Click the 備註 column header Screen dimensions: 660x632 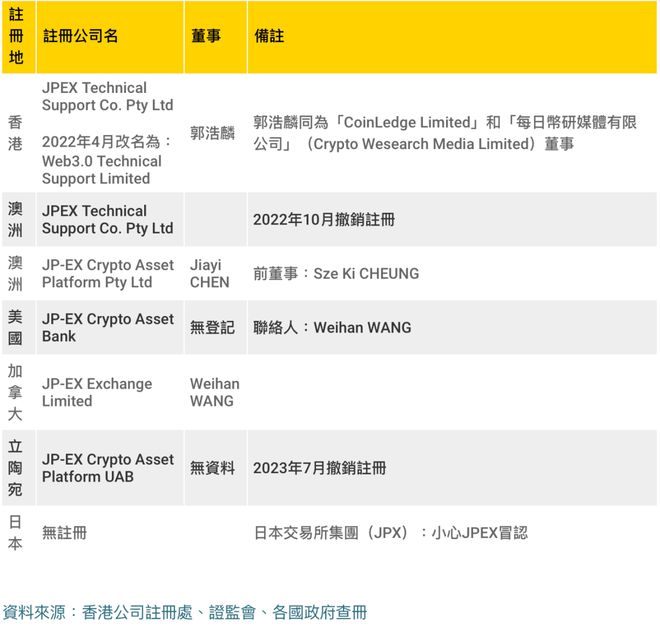[452, 37]
